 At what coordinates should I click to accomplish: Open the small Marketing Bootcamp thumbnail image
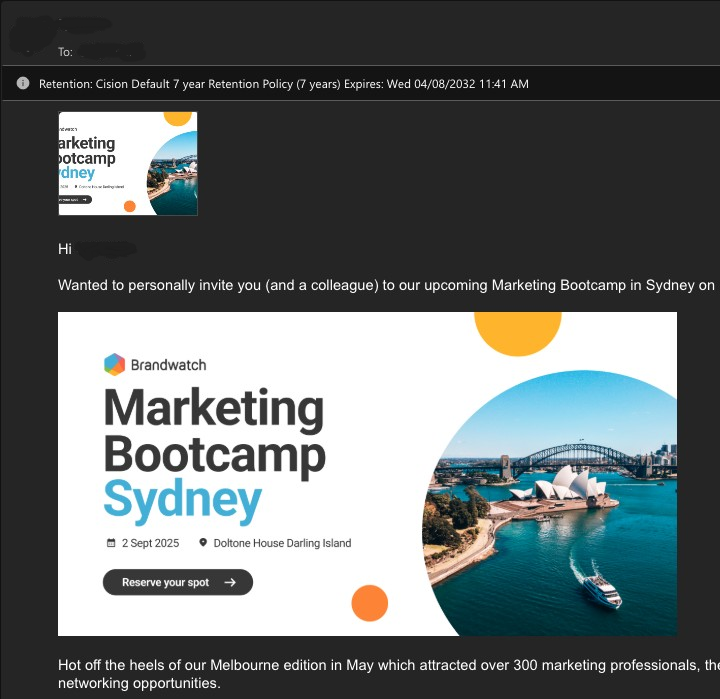click(x=128, y=163)
